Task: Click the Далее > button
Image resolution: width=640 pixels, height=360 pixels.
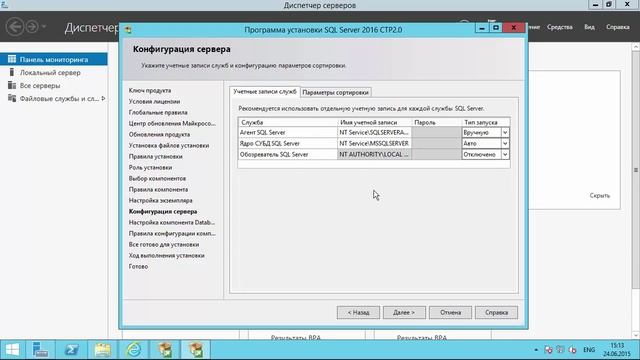Action: click(x=404, y=312)
